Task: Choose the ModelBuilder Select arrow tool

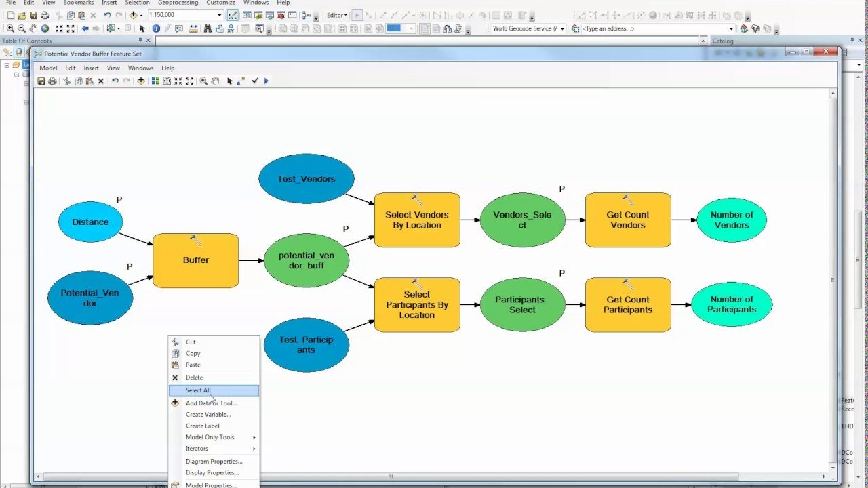Action: point(229,81)
